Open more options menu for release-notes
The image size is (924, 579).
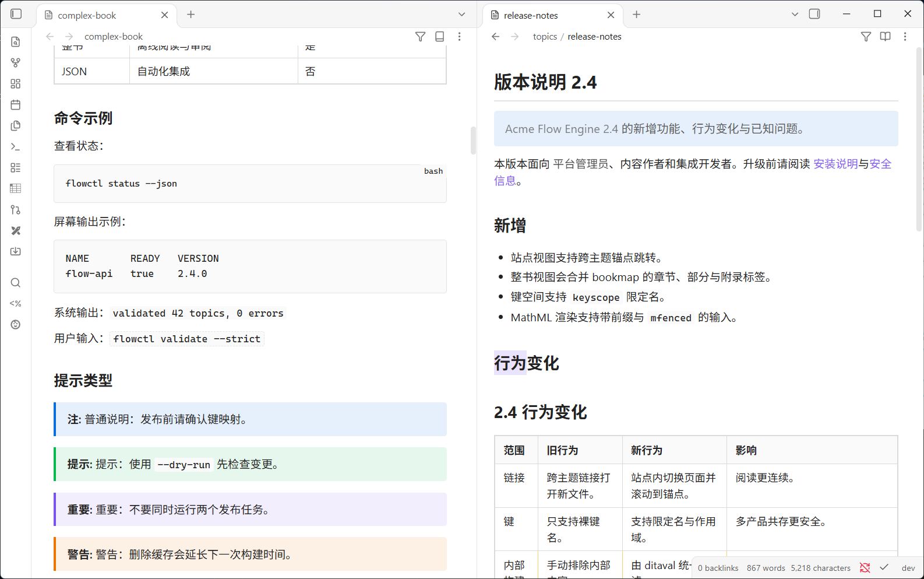click(x=905, y=37)
